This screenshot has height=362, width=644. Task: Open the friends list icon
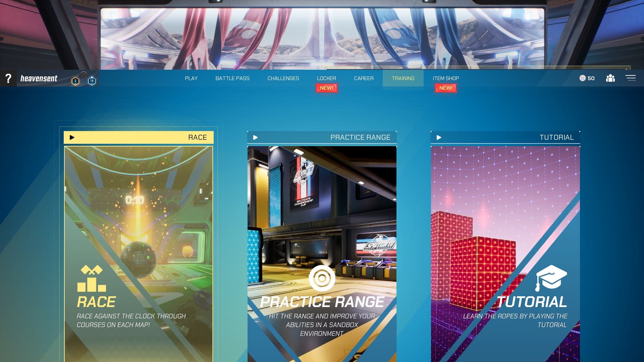610,78
